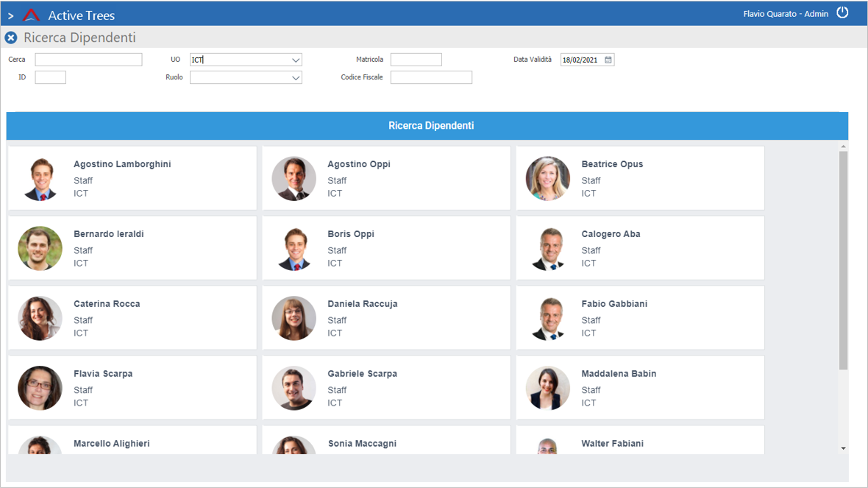Image resolution: width=868 pixels, height=488 pixels.
Task: Open Daniela Raccuja's photo
Action: pyautogui.click(x=294, y=318)
